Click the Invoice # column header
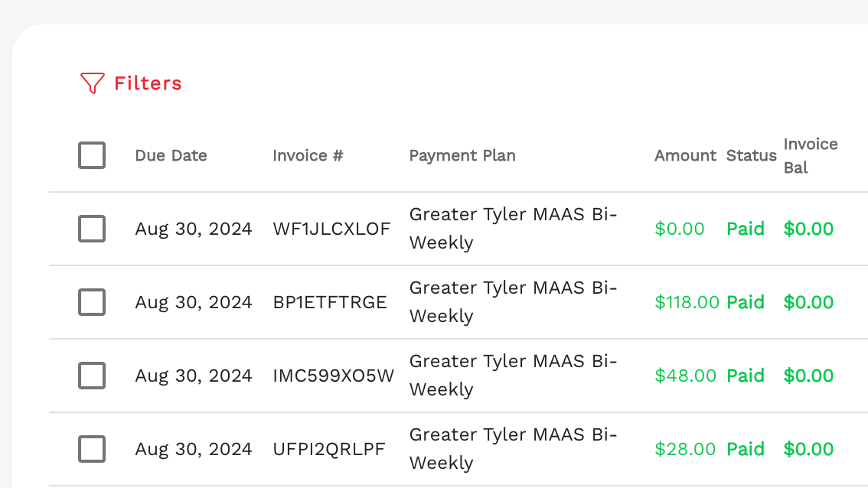Viewport: 868px width, 488px height. click(x=308, y=155)
